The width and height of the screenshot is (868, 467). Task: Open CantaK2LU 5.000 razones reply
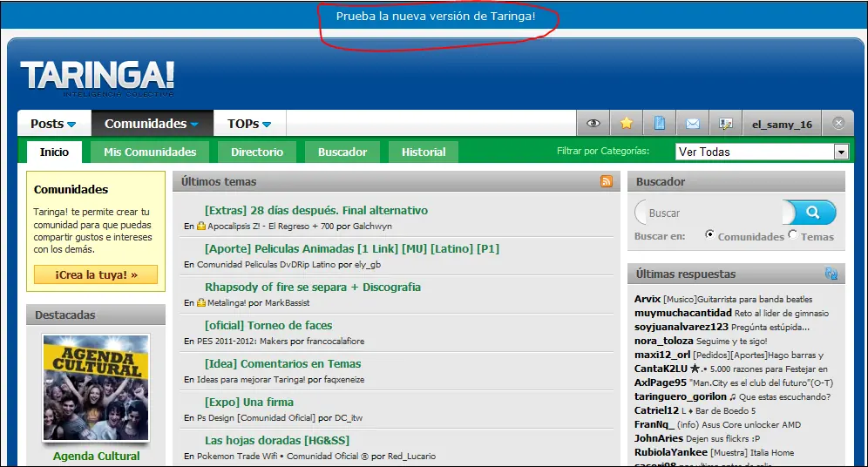coord(730,369)
